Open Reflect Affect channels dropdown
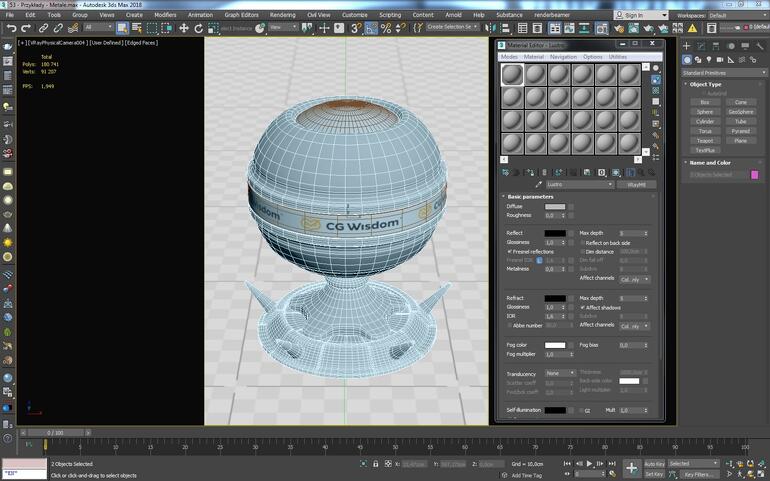 point(634,280)
